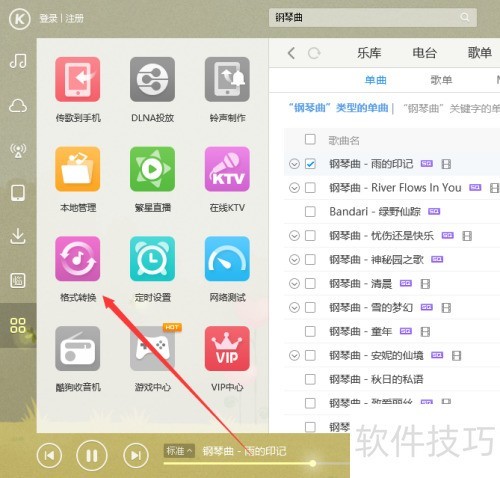Viewport: 500px width, 478px height.
Task: Check the 忧伤还是快乐 checkbox
Action: (x=310, y=236)
